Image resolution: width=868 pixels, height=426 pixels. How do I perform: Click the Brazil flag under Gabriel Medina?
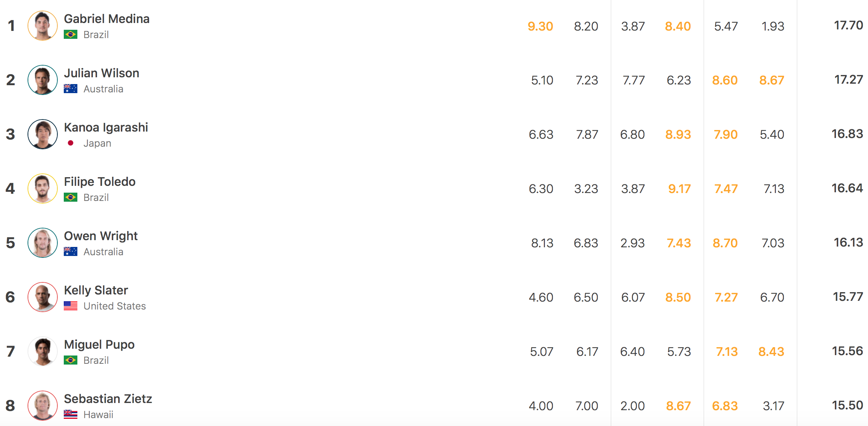coord(71,35)
